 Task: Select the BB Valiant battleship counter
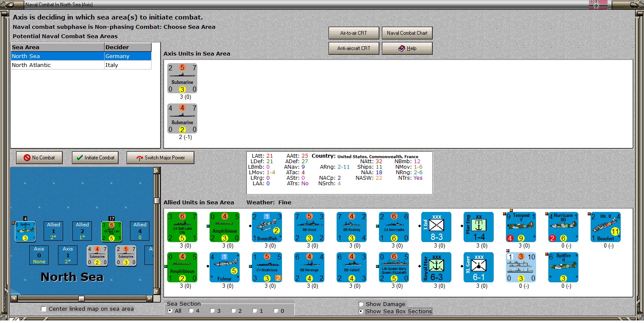pos(351,267)
